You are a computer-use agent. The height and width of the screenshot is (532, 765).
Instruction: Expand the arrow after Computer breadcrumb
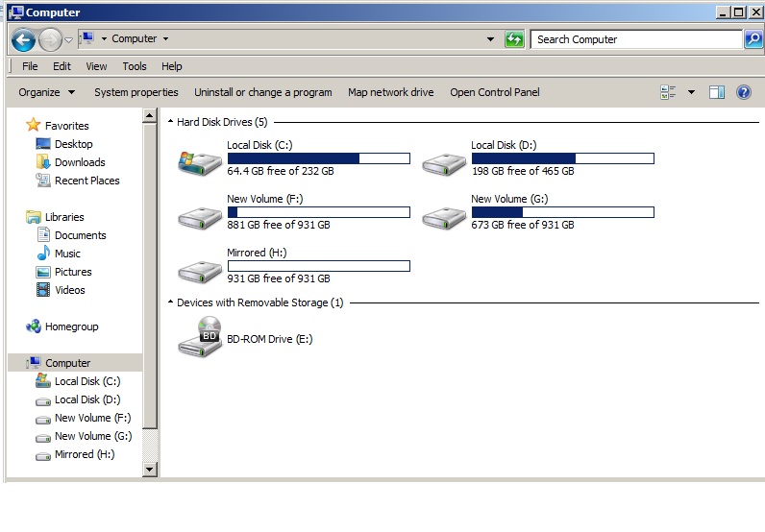tap(166, 38)
